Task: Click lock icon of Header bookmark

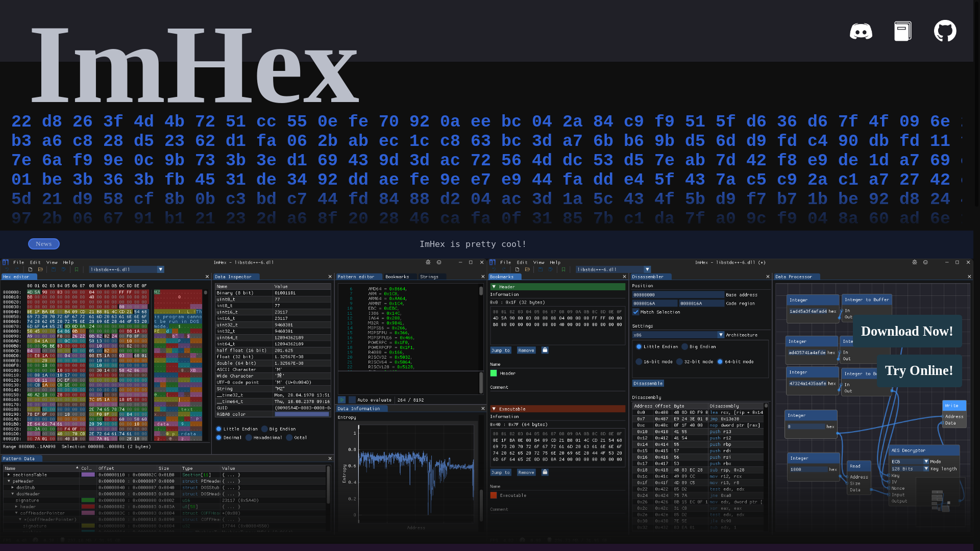Action: 545,350
